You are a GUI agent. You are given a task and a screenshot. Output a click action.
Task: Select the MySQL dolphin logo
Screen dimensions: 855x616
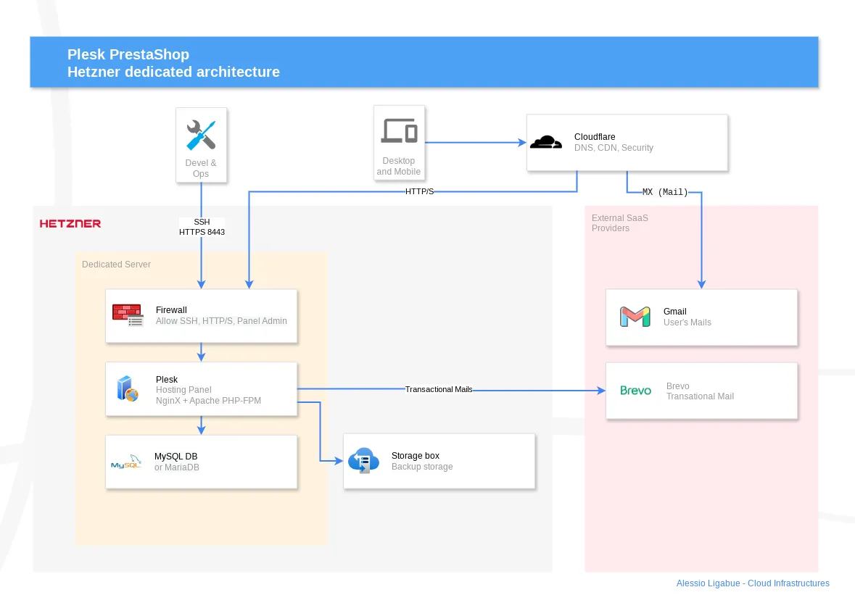(126, 462)
